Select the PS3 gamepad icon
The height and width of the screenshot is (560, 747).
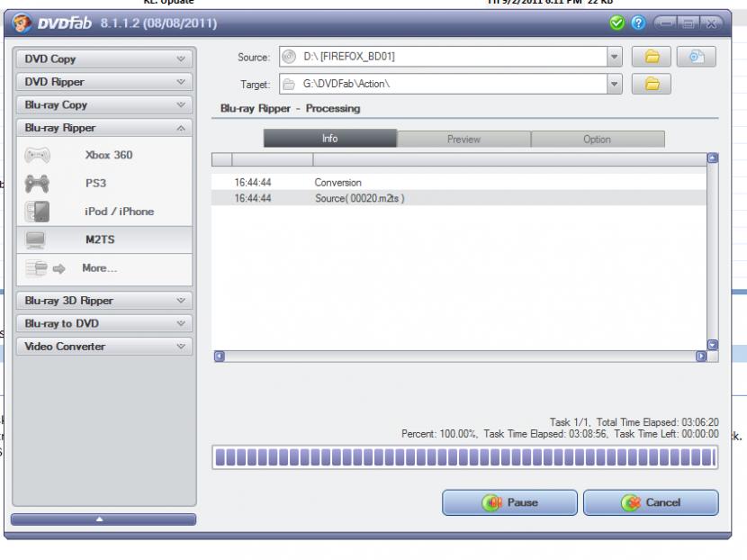(37, 184)
